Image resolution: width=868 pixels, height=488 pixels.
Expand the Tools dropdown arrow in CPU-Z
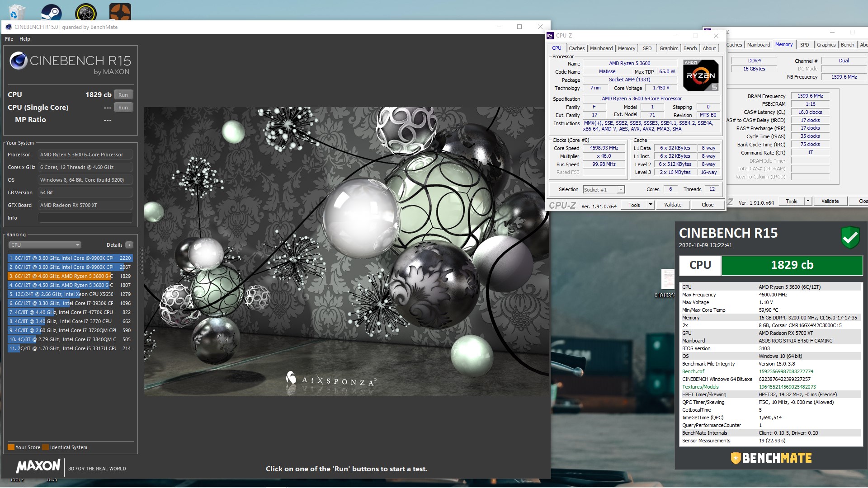pyautogui.click(x=651, y=205)
